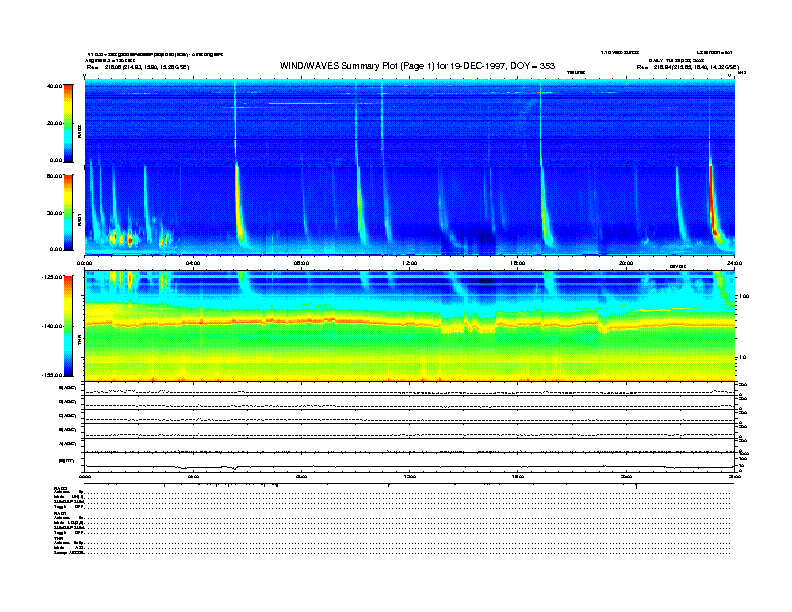Click 04:00 tick label beneath the line plots
Image resolution: width=792 pixels, height=612 pixels.
193,476
